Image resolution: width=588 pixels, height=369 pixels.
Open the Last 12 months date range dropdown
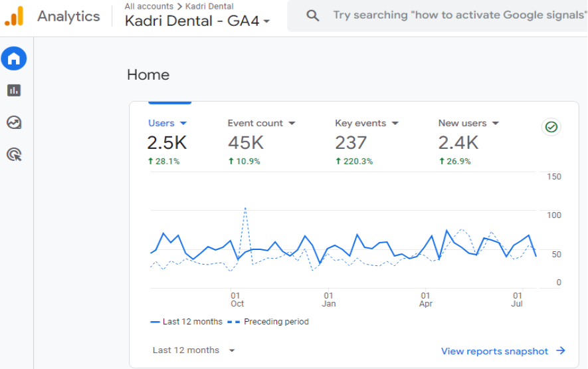coord(194,350)
